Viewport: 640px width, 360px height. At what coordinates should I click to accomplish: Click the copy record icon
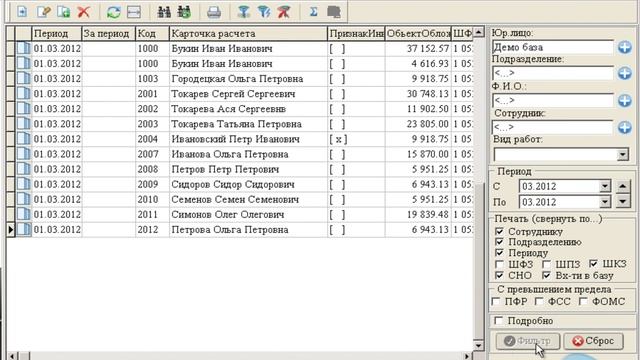click(x=64, y=12)
